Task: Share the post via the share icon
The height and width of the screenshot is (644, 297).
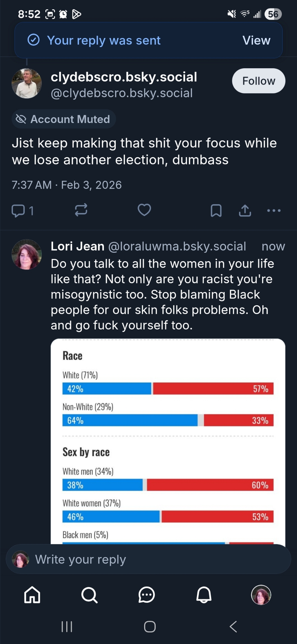Action: pyautogui.click(x=245, y=211)
